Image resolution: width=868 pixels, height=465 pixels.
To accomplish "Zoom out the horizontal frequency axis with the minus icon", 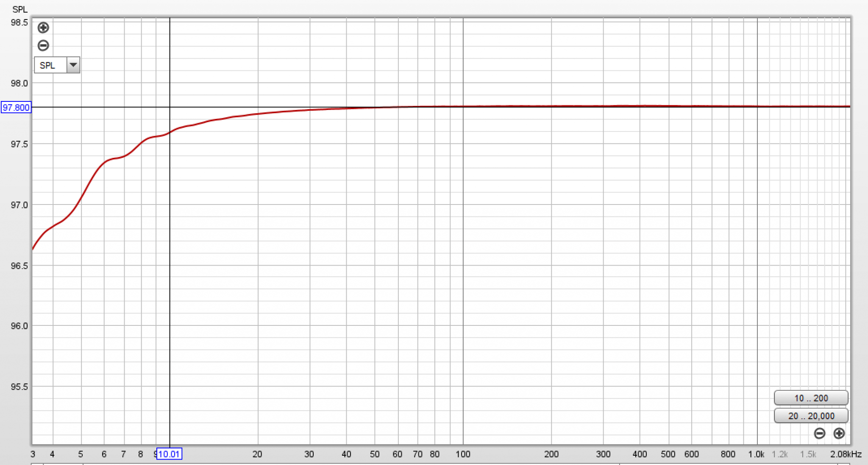I will pos(820,433).
